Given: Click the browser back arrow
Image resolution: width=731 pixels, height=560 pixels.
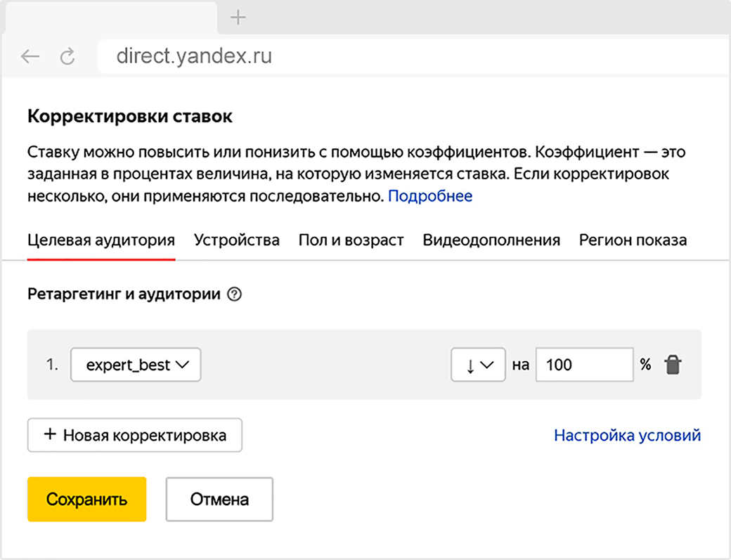Looking at the screenshot, I should click(x=30, y=57).
